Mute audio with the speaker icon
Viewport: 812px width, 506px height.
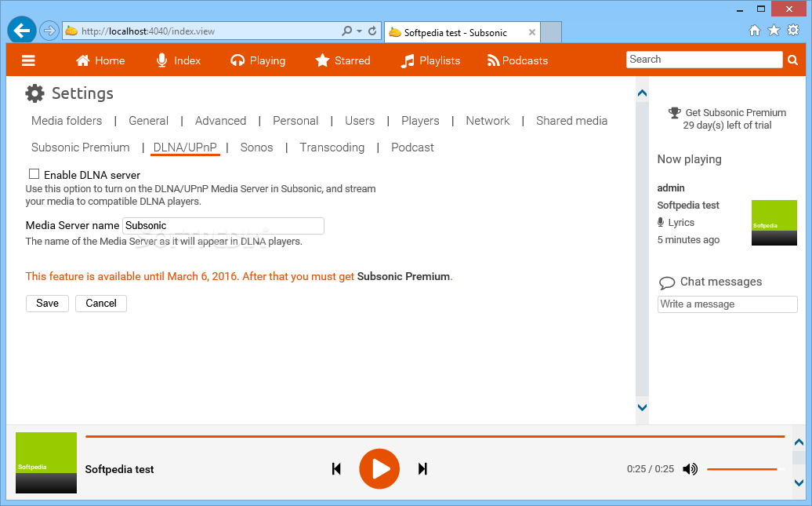click(x=691, y=469)
